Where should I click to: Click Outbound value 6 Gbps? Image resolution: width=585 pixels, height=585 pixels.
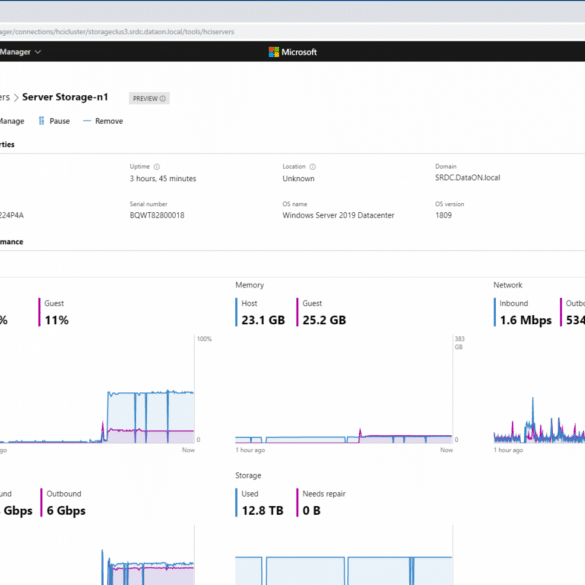pyautogui.click(x=66, y=510)
